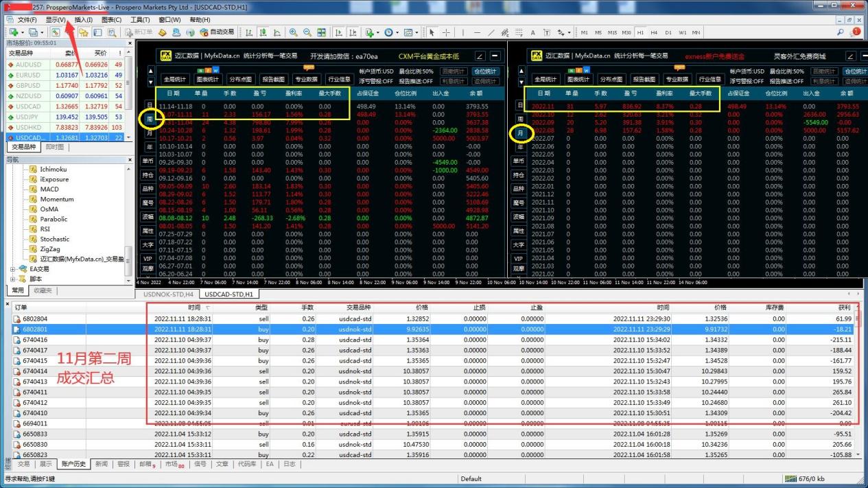Select the H4 timeframe
Image resolution: width=868 pixels, height=488 pixels.
point(654,32)
